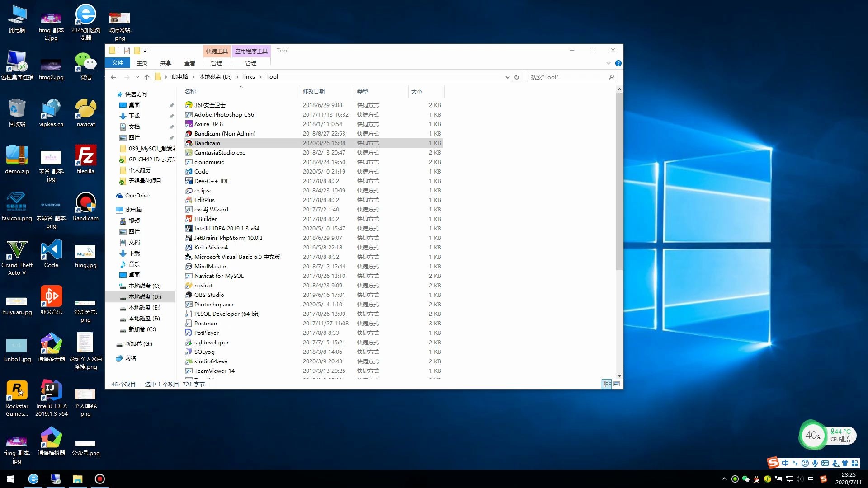This screenshot has width=868, height=488.
Task: Switch to details view in status bar
Action: click(607, 384)
